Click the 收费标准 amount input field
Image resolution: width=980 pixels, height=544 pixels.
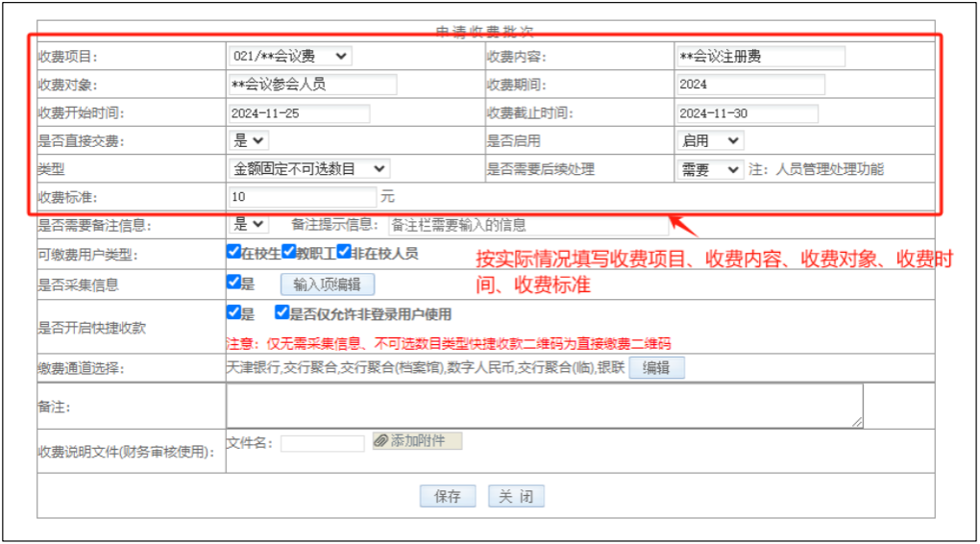tap(301, 196)
